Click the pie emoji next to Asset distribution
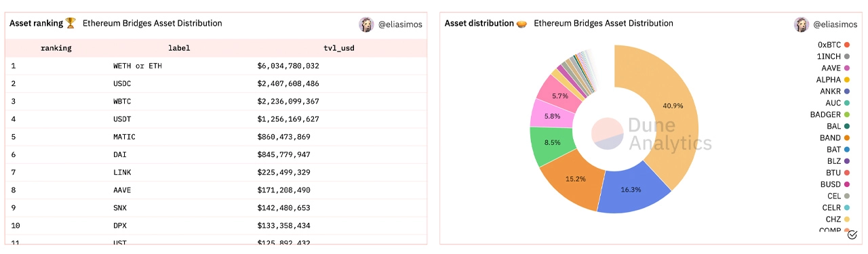868x254 pixels. click(x=521, y=24)
